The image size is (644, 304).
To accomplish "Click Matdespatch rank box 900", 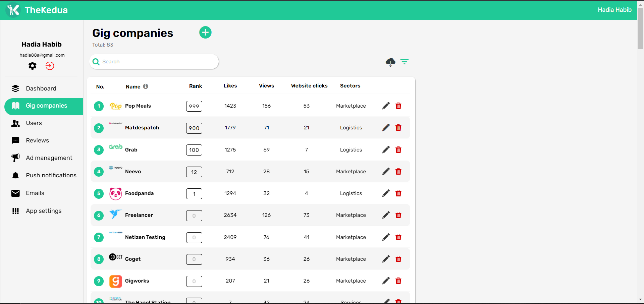I will pyautogui.click(x=194, y=128).
